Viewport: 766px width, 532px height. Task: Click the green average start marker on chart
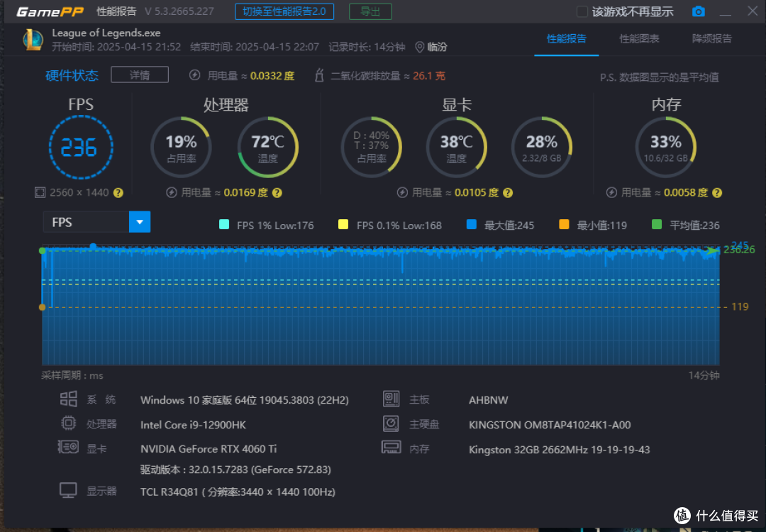(42, 250)
